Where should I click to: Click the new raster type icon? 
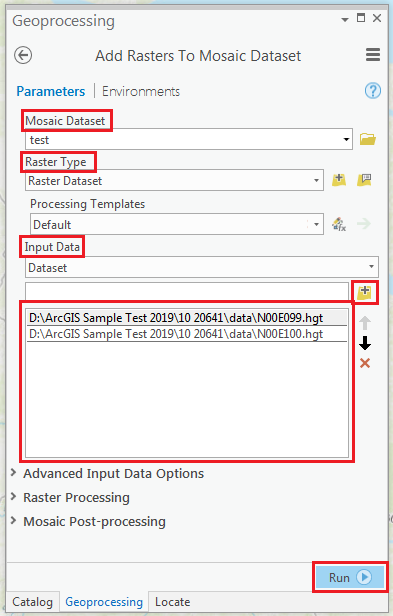pos(339,180)
